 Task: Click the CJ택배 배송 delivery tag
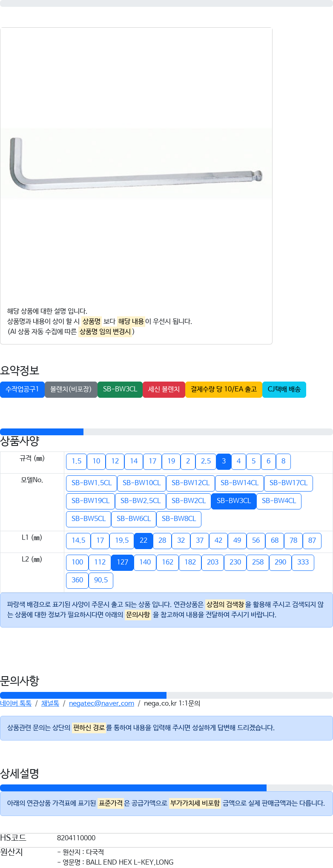click(x=284, y=389)
